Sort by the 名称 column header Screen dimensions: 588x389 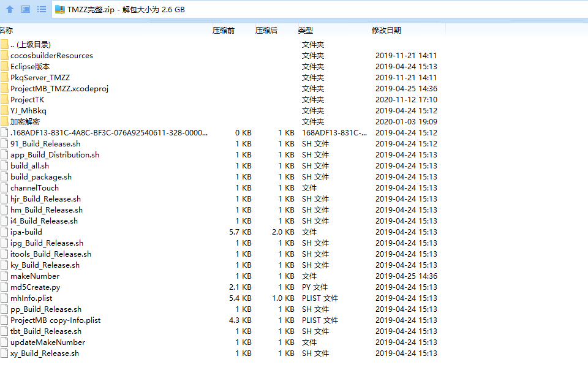[x=7, y=30]
